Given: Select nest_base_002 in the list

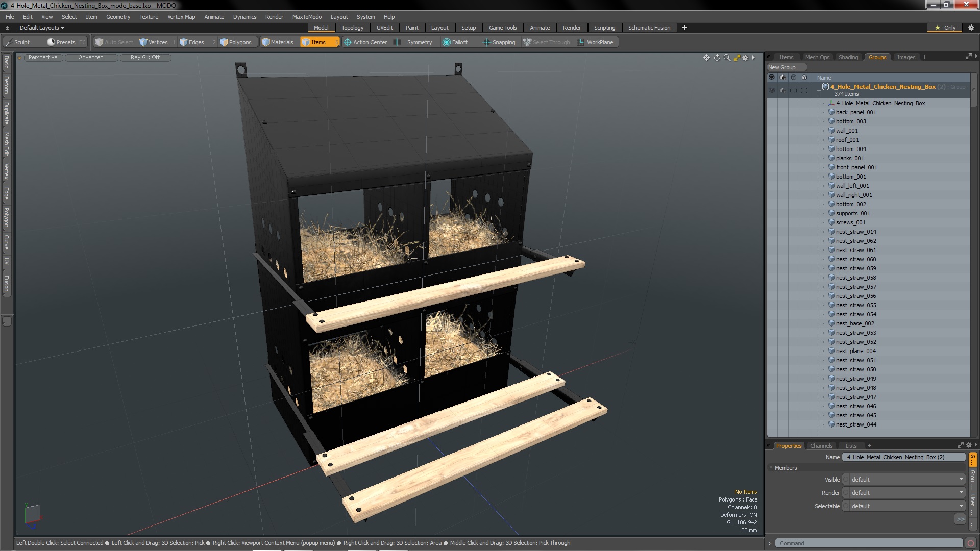Looking at the screenshot, I should coord(855,323).
